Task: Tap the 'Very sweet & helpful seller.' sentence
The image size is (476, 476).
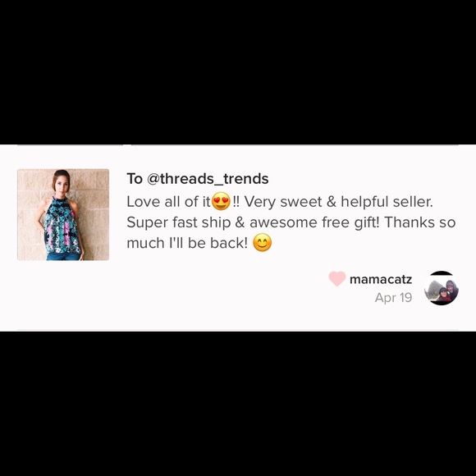Action: (338, 202)
